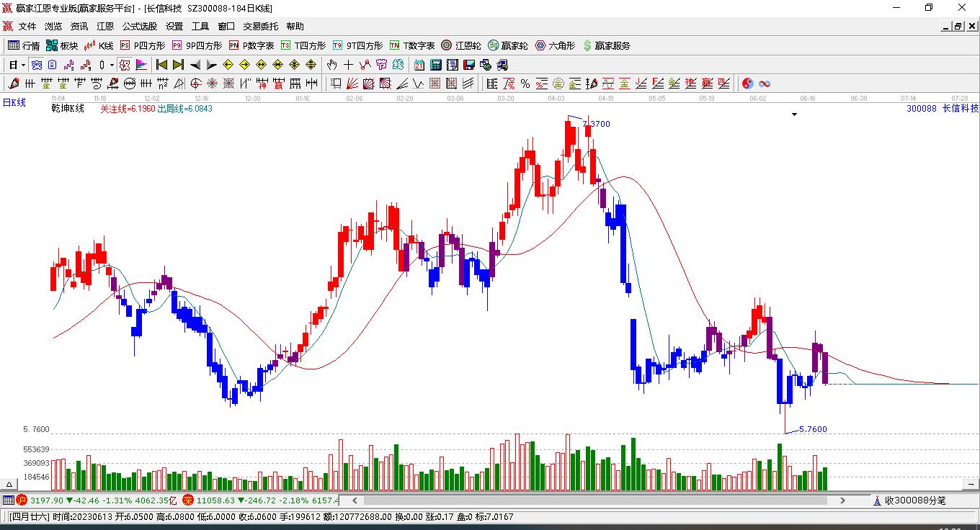
Task: Minimize the inner chart window
Action: click(946, 27)
